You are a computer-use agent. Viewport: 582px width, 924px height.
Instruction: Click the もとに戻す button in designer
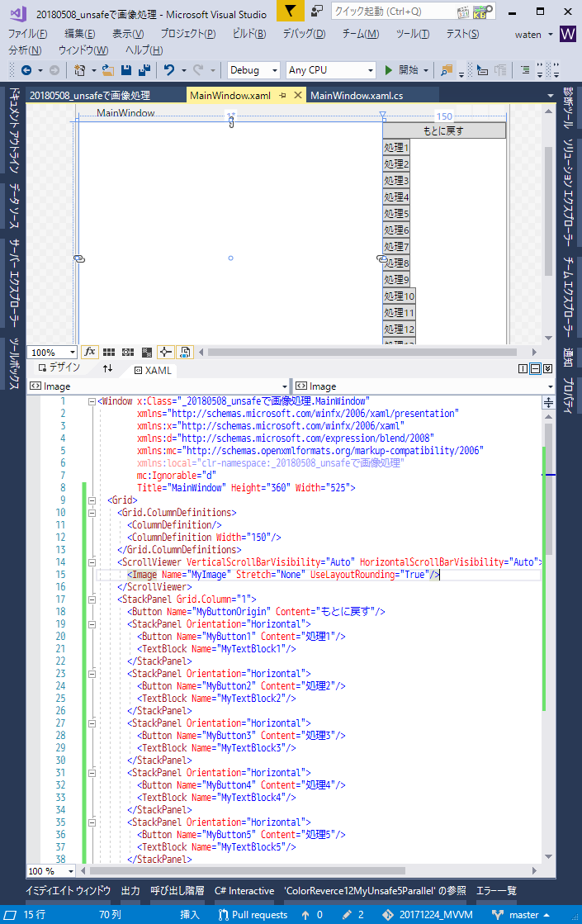pos(443,130)
